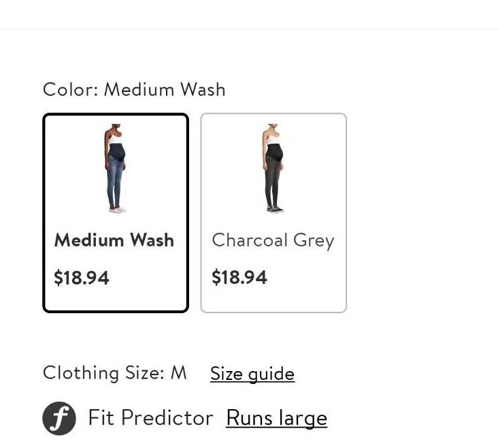Click the $18.94 price under Charcoal Grey
Screen dimensions: 498x448
(239, 277)
